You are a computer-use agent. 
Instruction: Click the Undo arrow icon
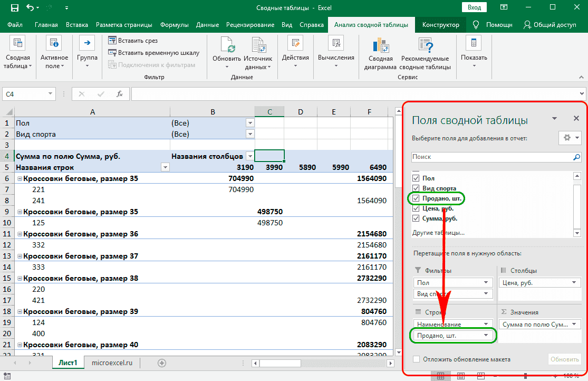[x=30, y=7]
